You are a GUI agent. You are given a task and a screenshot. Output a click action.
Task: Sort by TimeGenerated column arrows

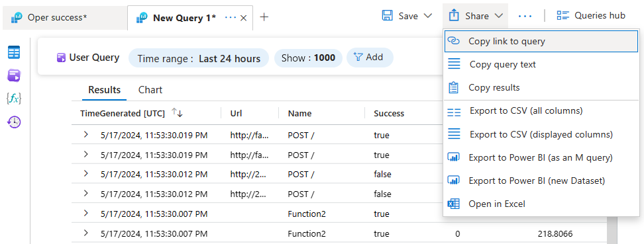click(177, 113)
